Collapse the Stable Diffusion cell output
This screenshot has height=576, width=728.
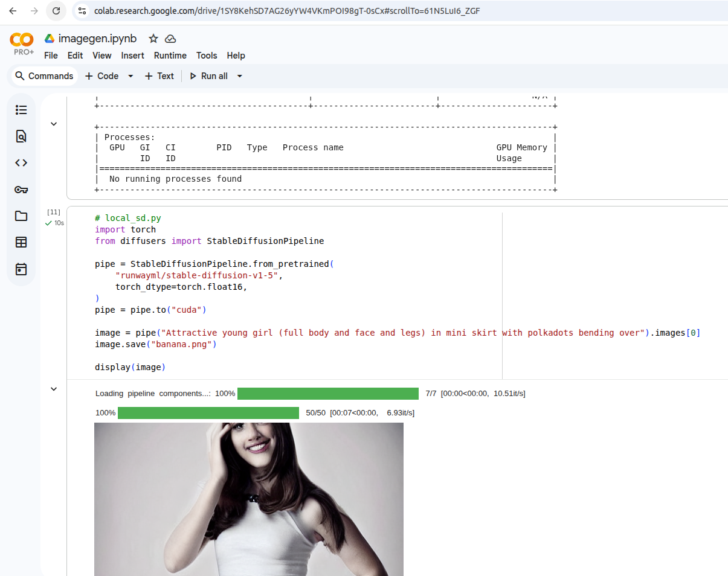54,389
